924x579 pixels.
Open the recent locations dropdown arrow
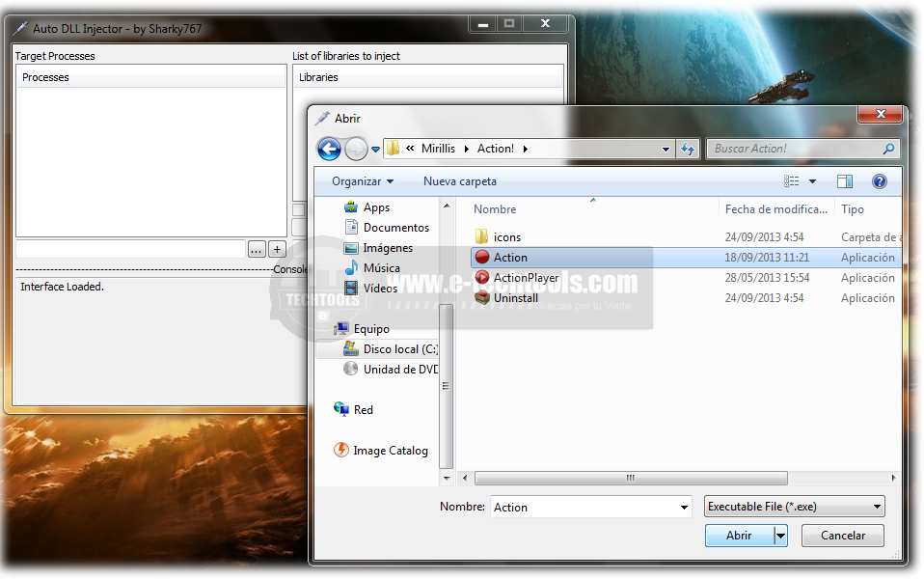[375, 150]
